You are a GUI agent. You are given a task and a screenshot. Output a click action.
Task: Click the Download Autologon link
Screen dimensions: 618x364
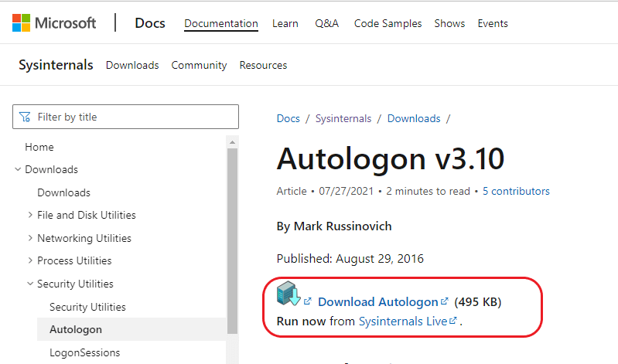click(378, 301)
